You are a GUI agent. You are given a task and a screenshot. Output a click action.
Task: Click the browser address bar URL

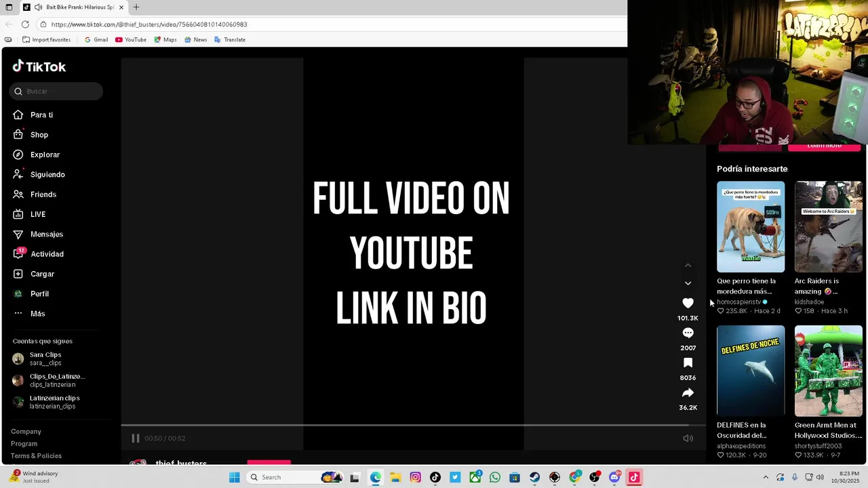(x=149, y=24)
